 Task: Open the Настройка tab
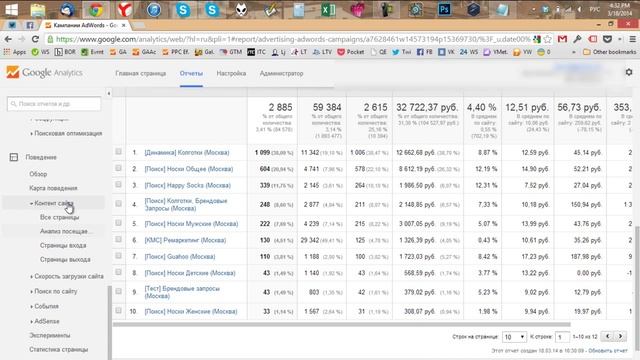(x=231, y=73)
